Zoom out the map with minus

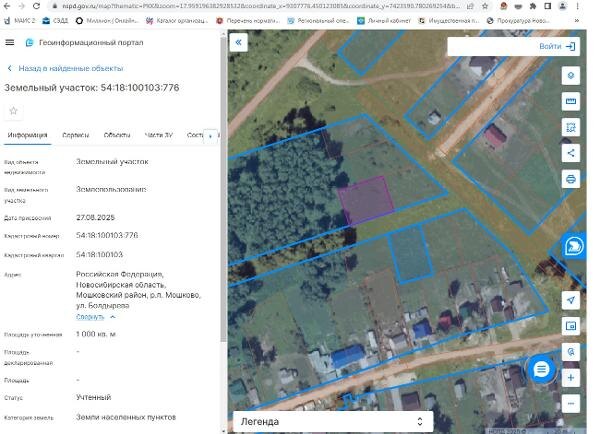pyautogui.click(x=571, y=404)
